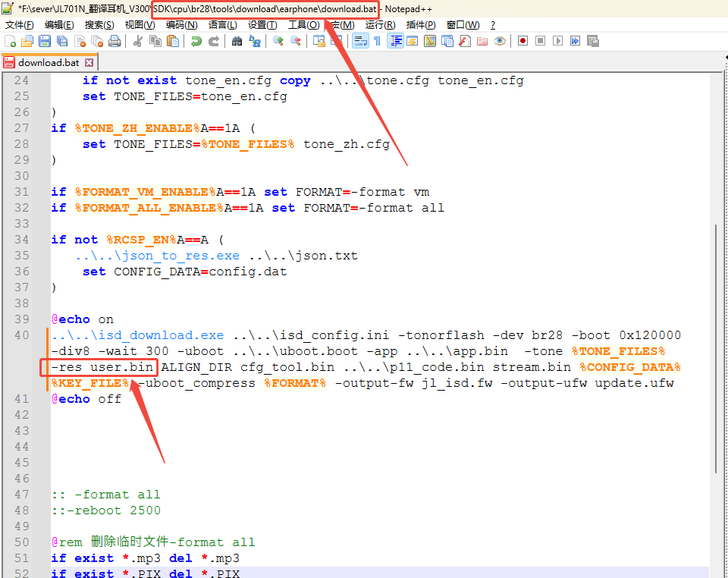Run the macro multiple times icon
This screenshot has height=578, width=728.
click(x=576, y=41)
